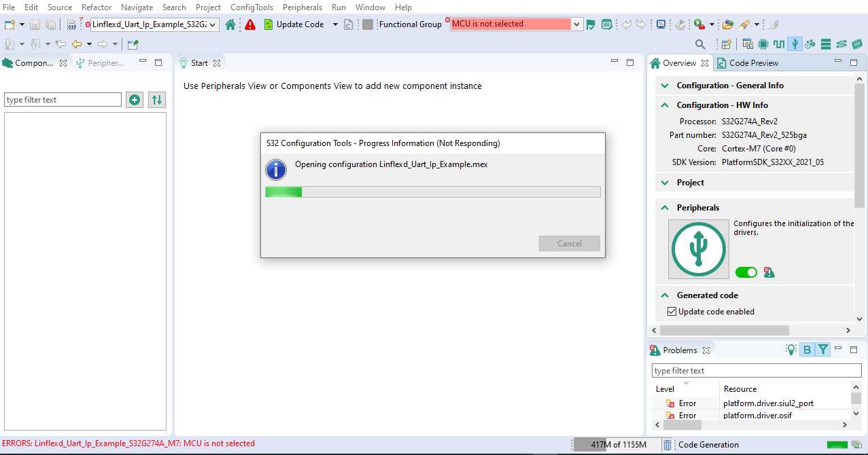Click the red warning triangle toolbar icon
The image size is (868, 455).
(250, 24)
